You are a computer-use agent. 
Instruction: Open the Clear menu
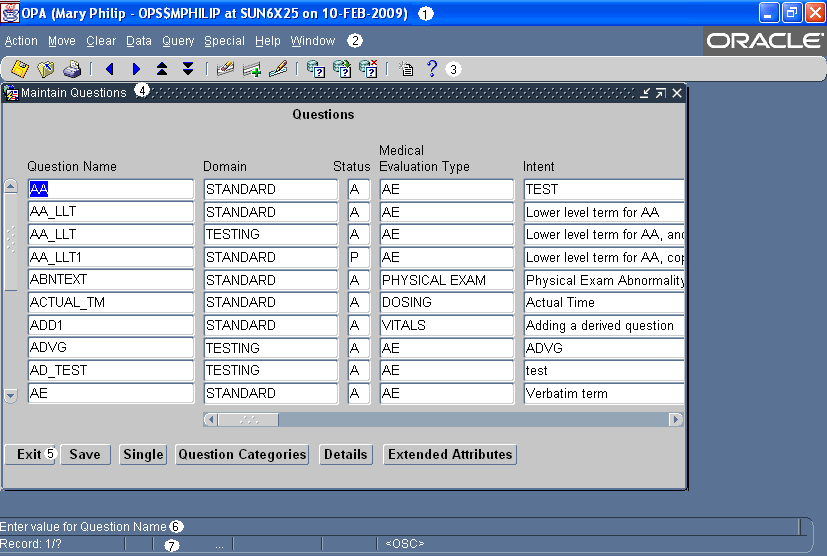coord(101,41)
